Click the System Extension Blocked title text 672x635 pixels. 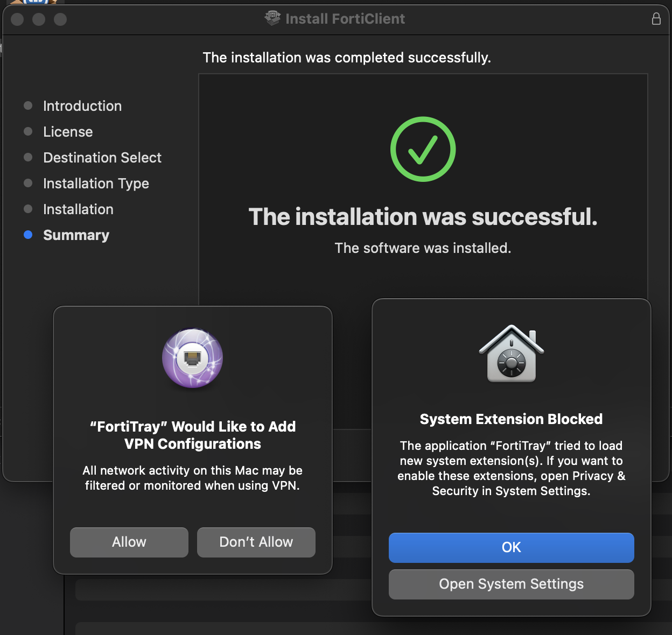click(x=511, y=419)
